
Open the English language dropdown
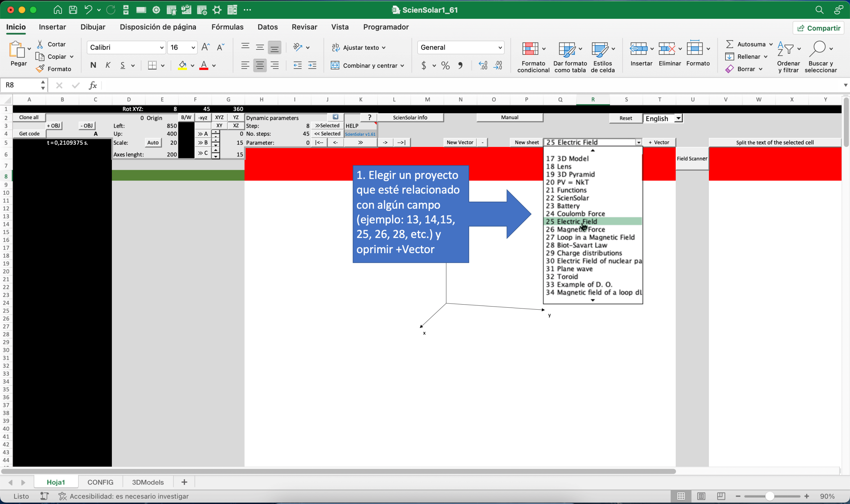678,118
